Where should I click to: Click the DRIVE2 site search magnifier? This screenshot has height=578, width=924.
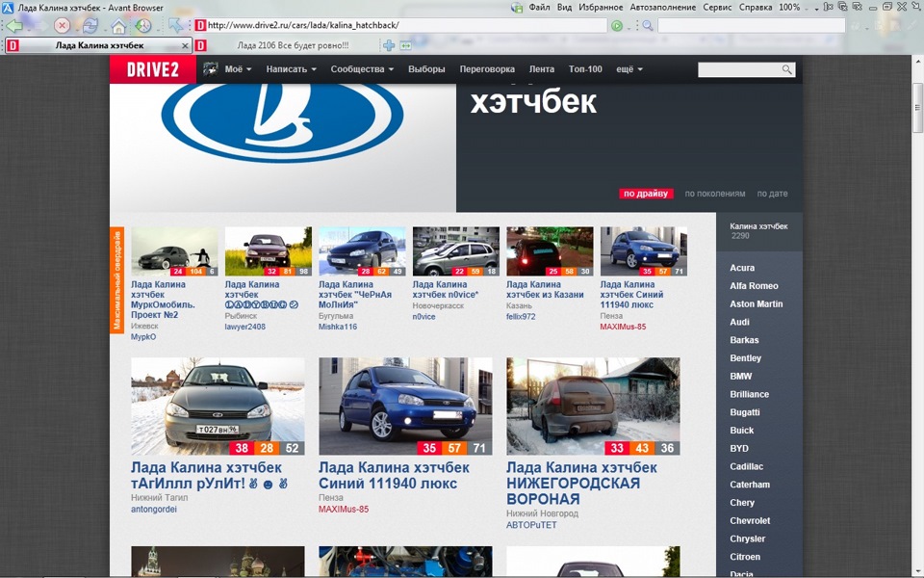(x=786, y=69)
